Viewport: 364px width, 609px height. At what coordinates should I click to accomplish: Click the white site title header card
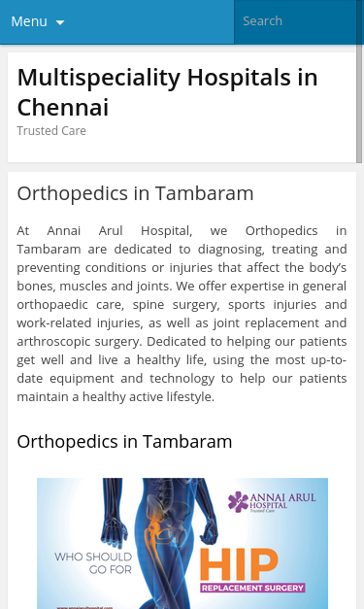tap(182, 107)
